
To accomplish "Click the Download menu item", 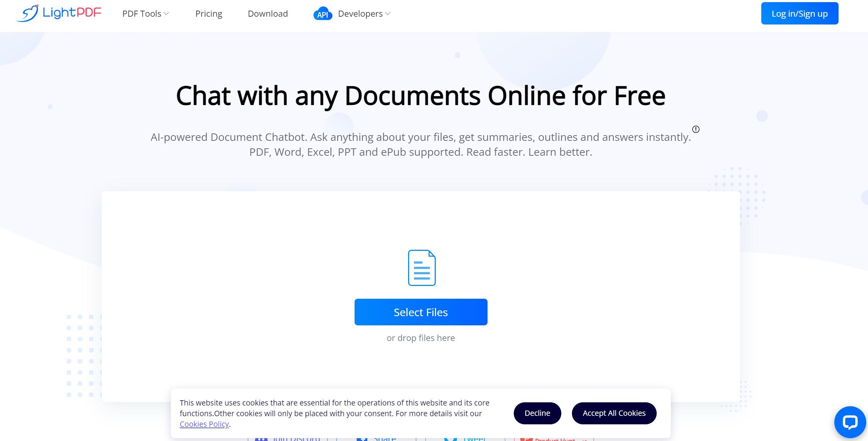I will pyautogui.click(x=268, y=13).
